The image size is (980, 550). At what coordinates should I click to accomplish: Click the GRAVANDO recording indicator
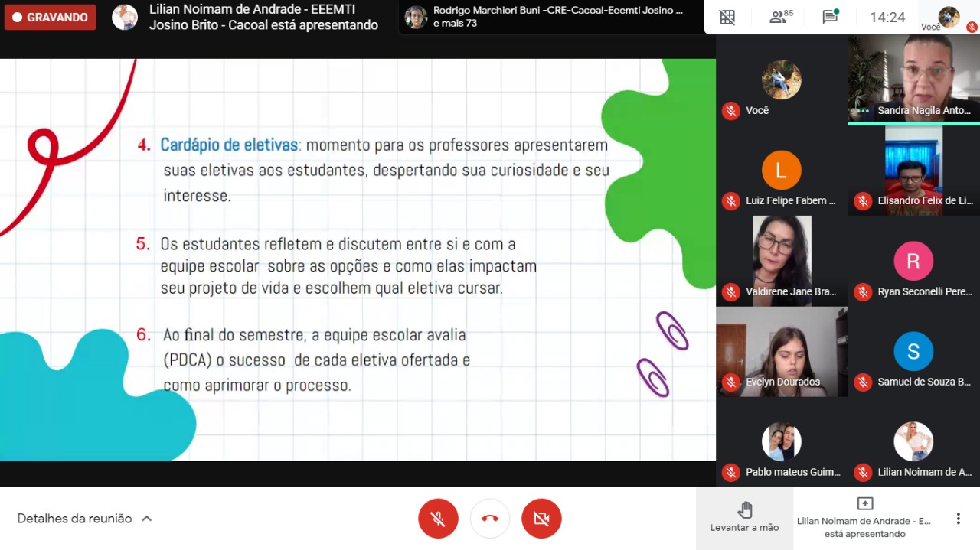tap(51, 17)
